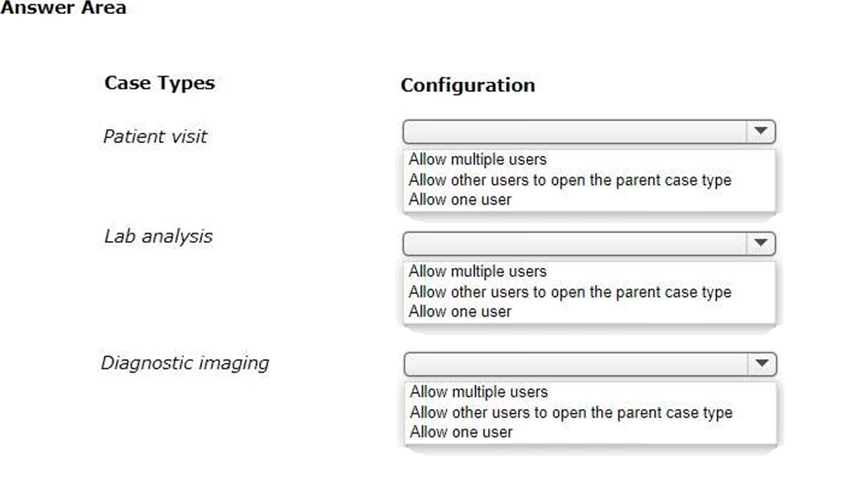
Task: Choose Allow other users option under Patient visit
Action: pos(570,180)
